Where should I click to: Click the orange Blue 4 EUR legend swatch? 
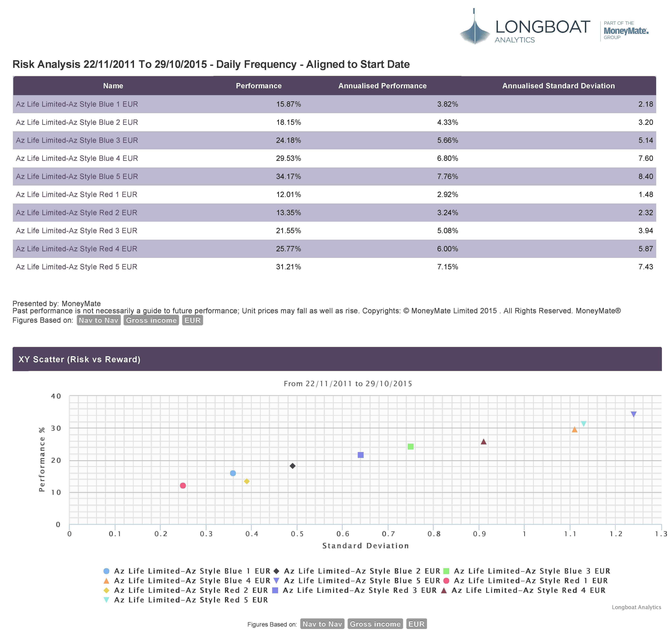point(106,581)
